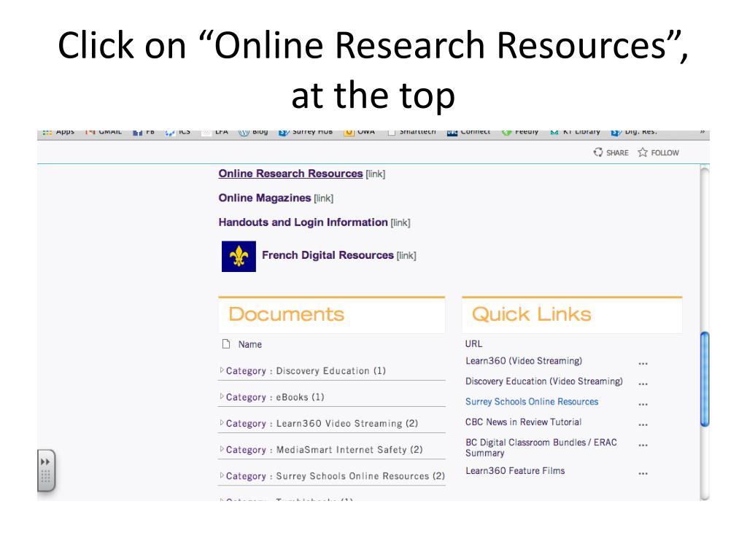
Task: Click the document type icon column header
Action: 226,344
